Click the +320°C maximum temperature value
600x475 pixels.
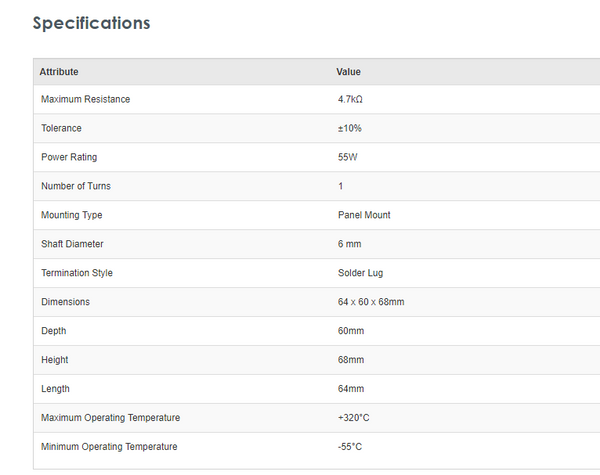tap(355, 418)
